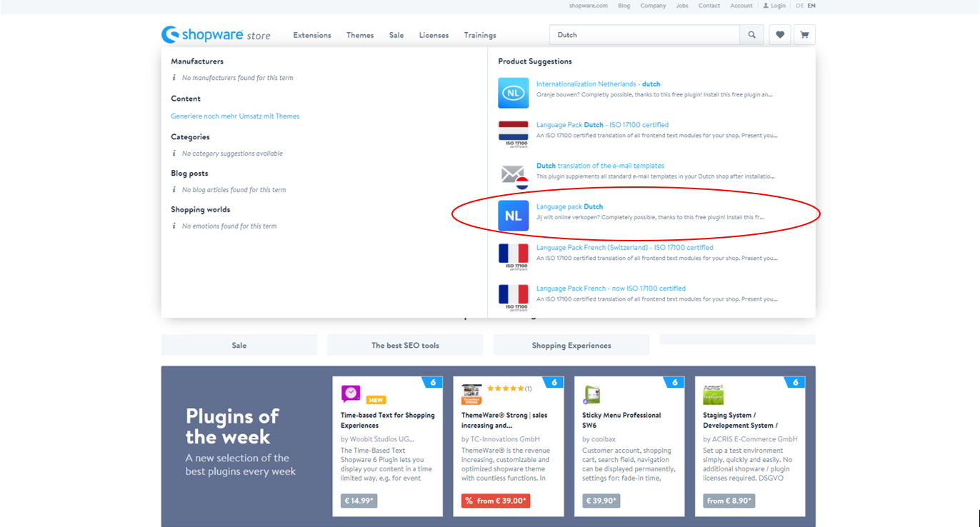Click the Time-based Text plugin icon
Viewport: 980px width, 527px height.
(x=351, y=394)
